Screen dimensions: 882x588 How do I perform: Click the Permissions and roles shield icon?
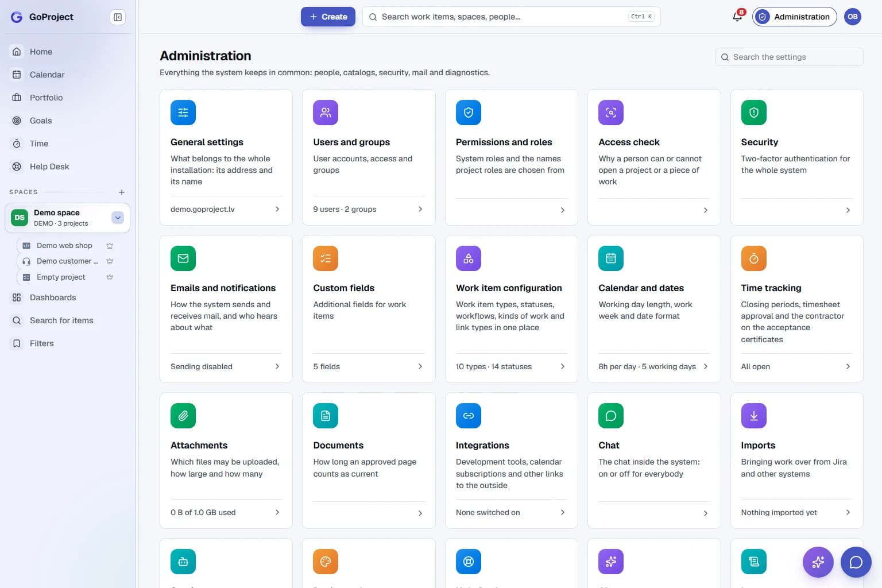469,113
